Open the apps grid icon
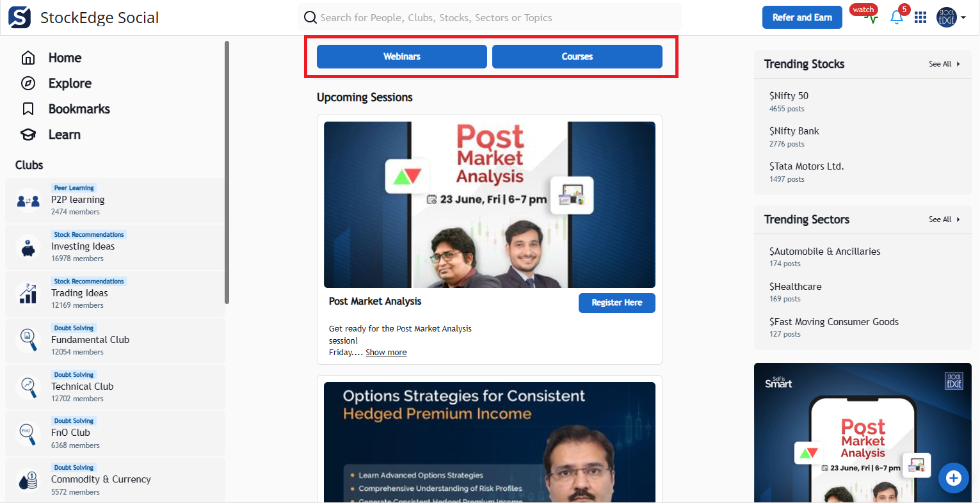This screenshot has width=980, height=503. [920, 18]
